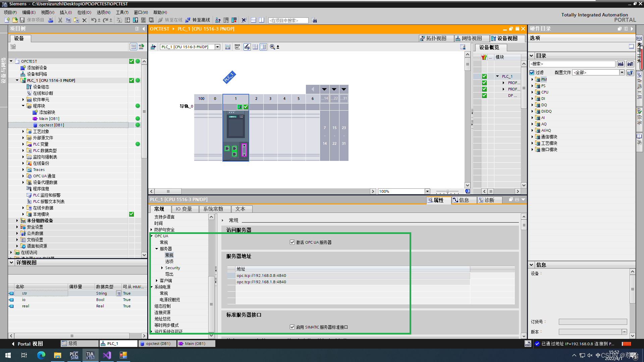Click the PLC SIM taskbar icon

[x=74, y=355]
